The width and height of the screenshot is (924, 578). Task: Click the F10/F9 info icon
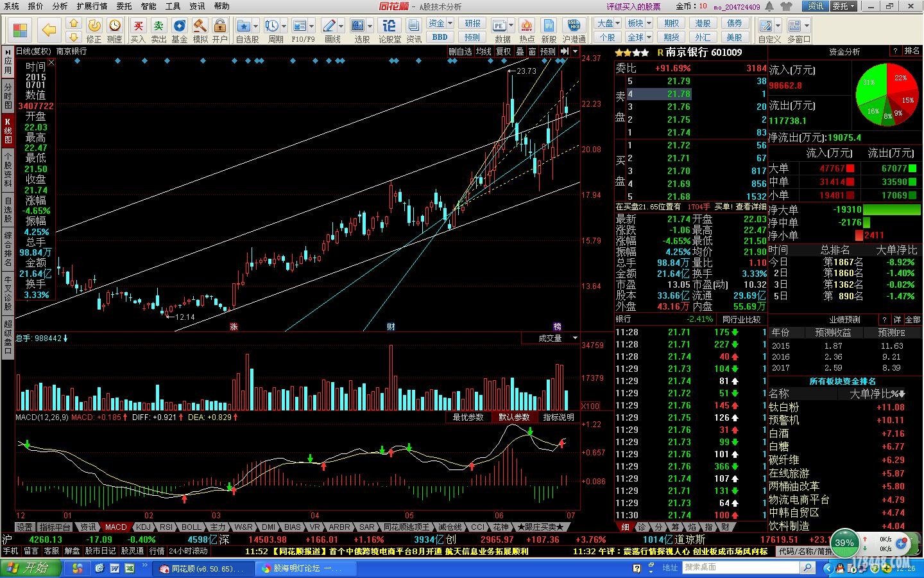(300, 26)
